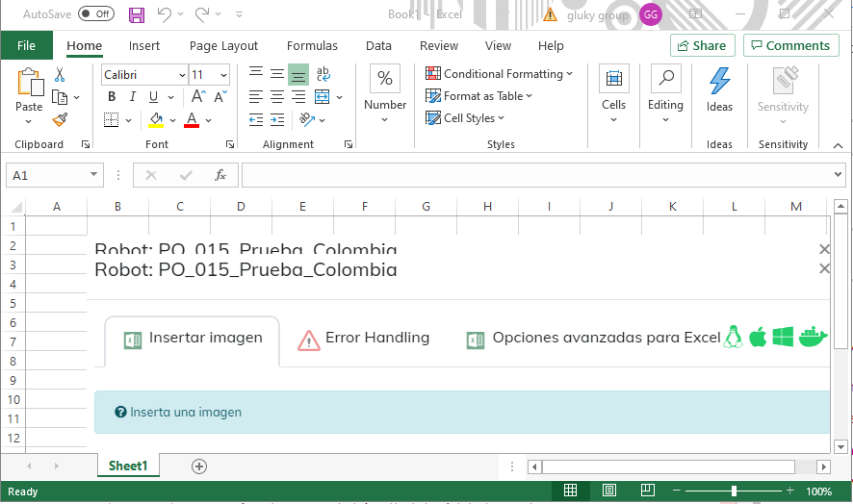Viewport: 853px width, 504px height.
Task: Click the Save icon in title bar
Action: [137, 14]
